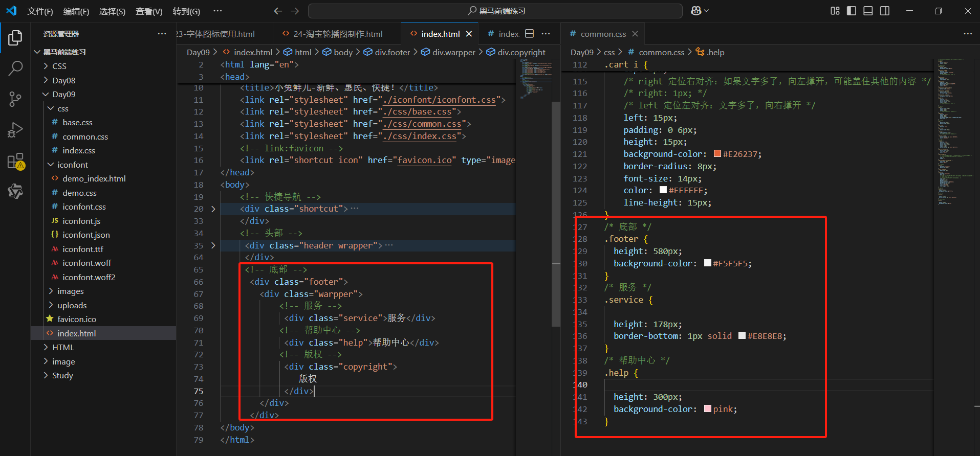Open the Extensions view with warning badge
Image resolution: width=980 pixels, height=456 pixels.
(x=15, y=161)
